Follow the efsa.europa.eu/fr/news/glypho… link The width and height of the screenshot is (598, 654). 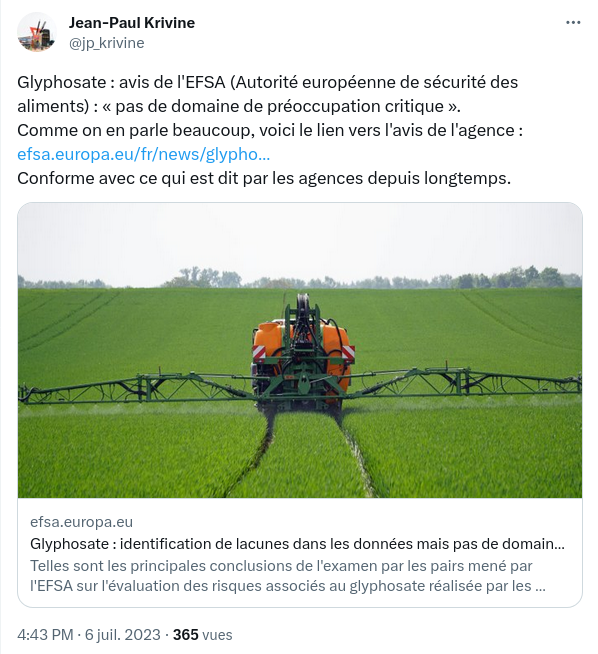point(143,154)
